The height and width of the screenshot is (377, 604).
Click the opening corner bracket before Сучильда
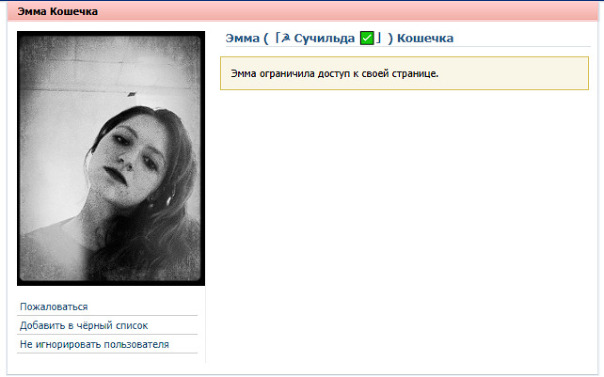click(277, 38)
